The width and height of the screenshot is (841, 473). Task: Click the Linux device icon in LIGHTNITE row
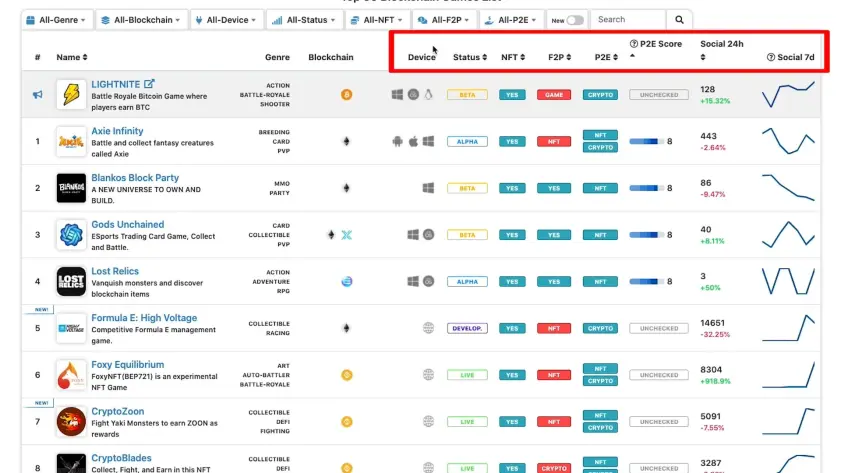pos(429,94)
